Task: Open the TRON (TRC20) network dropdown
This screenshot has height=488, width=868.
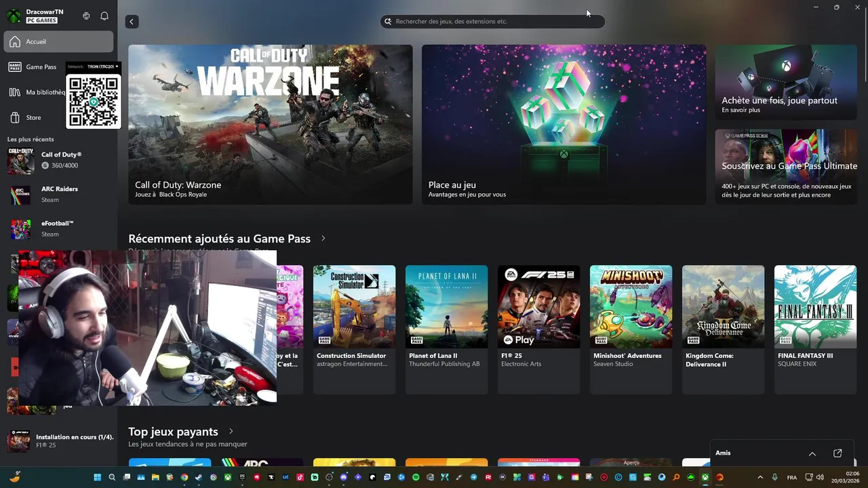Action: coord(103,66)
